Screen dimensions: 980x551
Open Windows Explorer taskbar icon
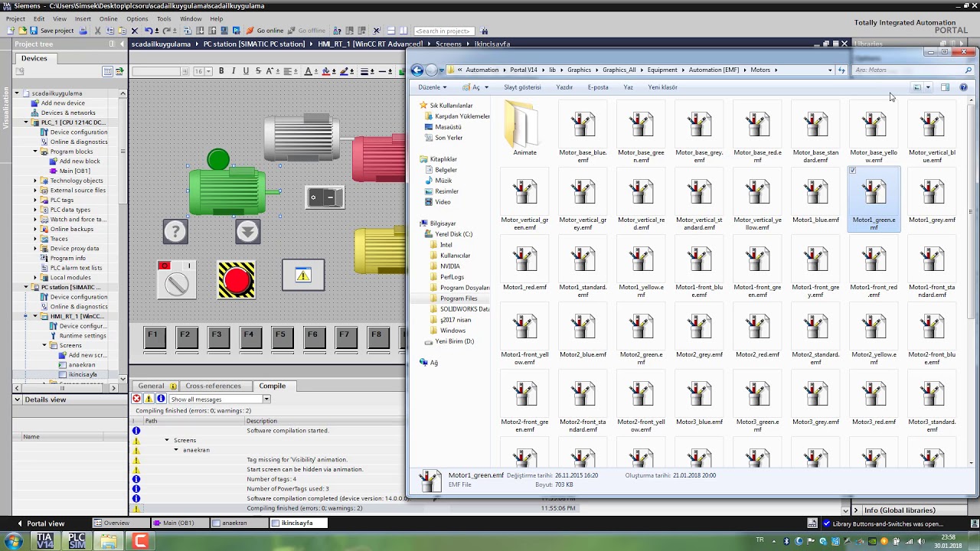[x=108, y=541]
